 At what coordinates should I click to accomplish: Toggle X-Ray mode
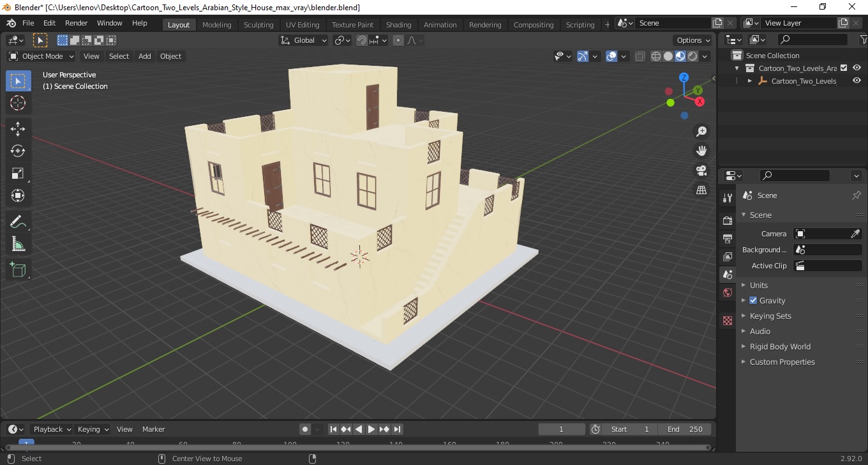(640, 56)
